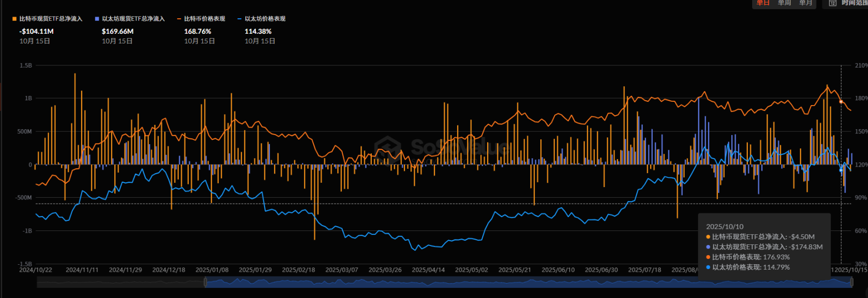Switch to the 单周 weekly view

pos(784,3)
